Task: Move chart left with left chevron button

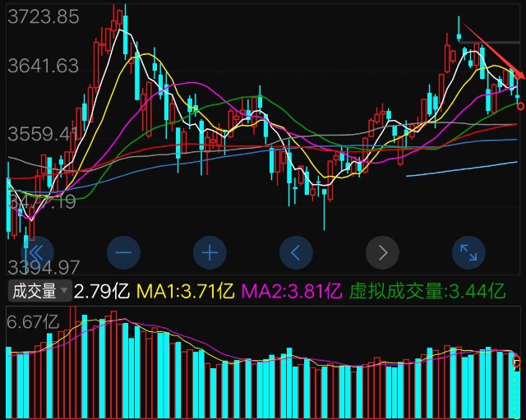Action: 296,252
